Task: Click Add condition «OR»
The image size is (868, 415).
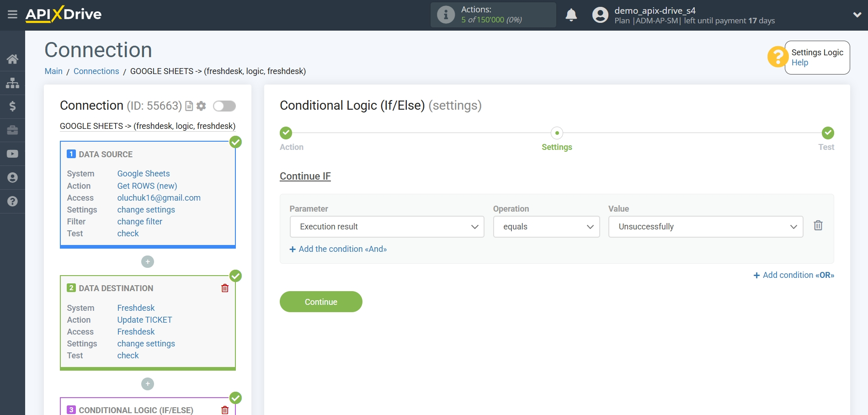Action: 794,275
